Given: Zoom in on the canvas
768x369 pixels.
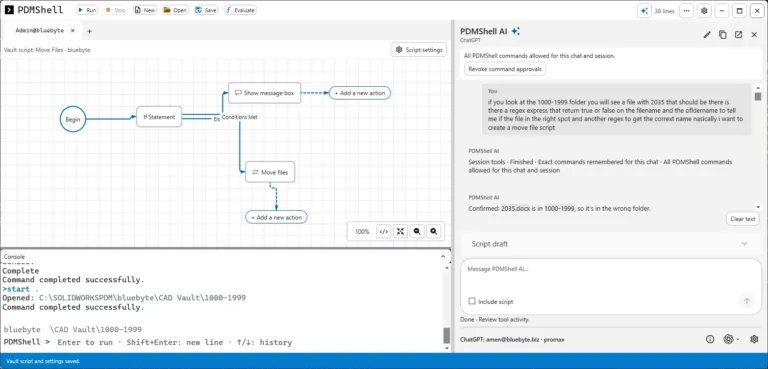Looking at the screenshot, I should click(x=433, y=232).
